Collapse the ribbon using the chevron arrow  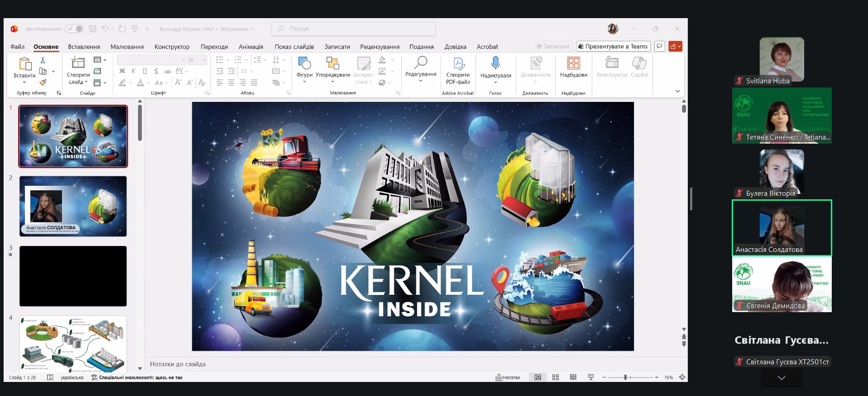click(677, 91)
